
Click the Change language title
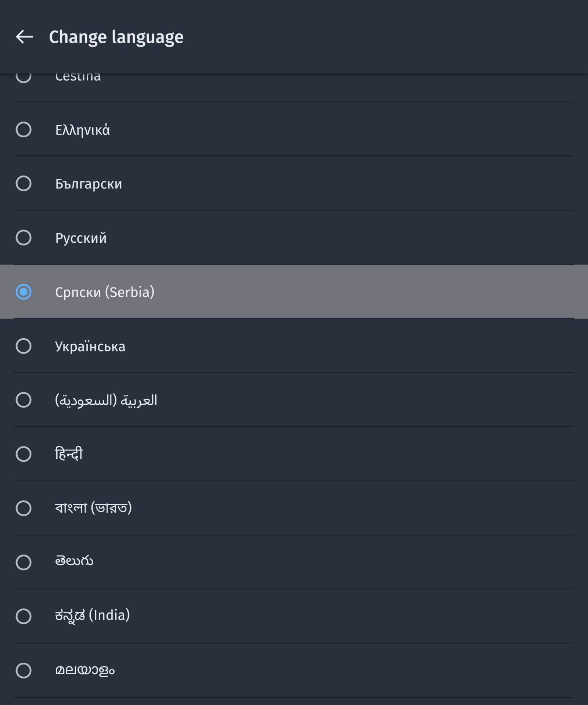pos(116,37)
